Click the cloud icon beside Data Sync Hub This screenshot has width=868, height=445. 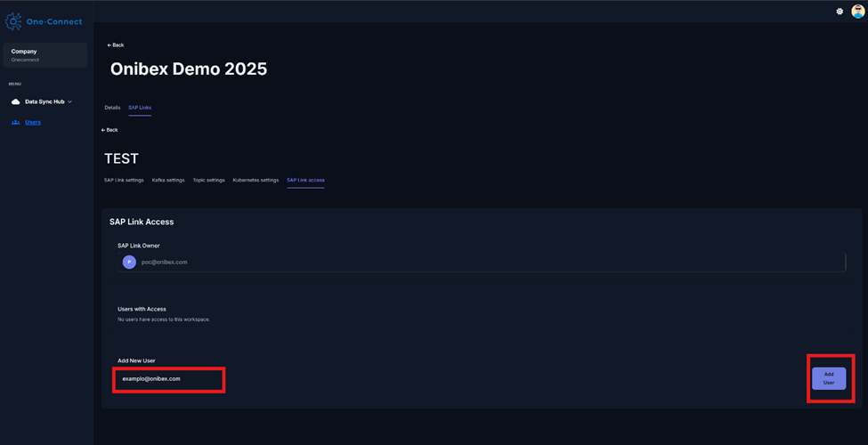[15, 101]
